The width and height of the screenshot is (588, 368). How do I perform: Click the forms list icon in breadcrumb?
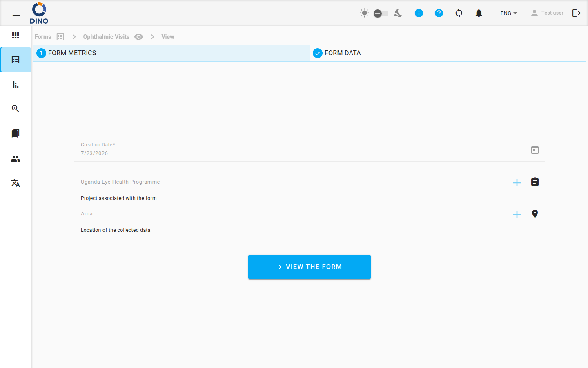point(60,37)
